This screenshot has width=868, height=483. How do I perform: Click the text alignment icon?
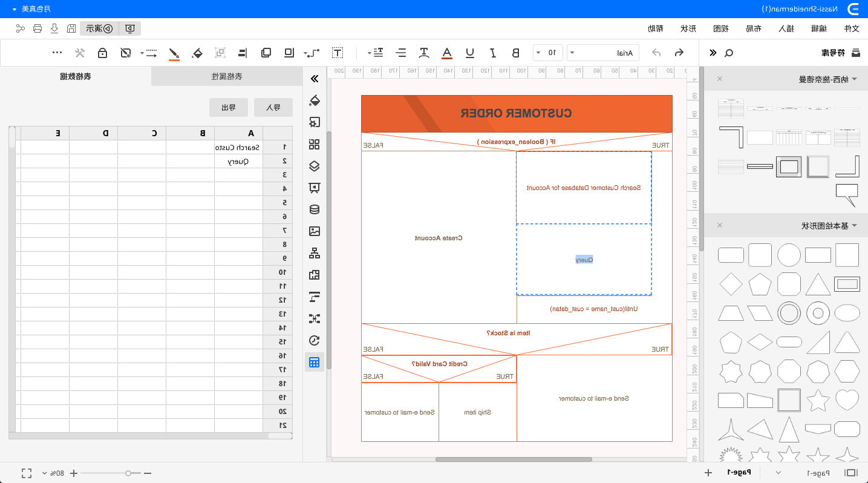point(401,53)
